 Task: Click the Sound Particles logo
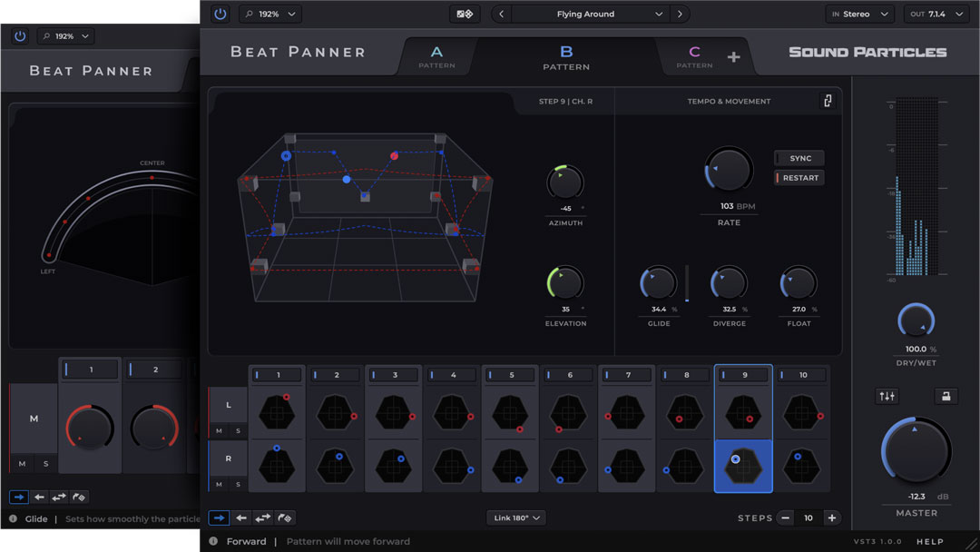pos(867,53)
